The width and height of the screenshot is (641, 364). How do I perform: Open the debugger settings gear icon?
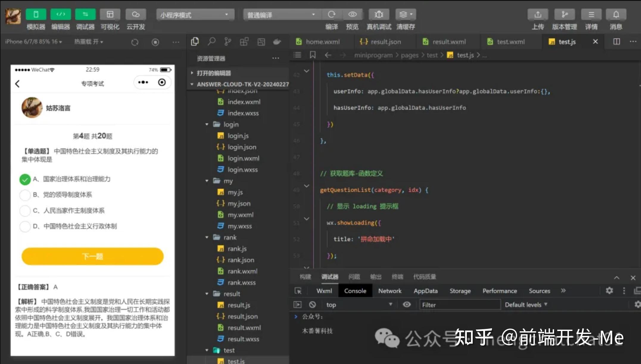pyautogui.click(x=610, y=291)
